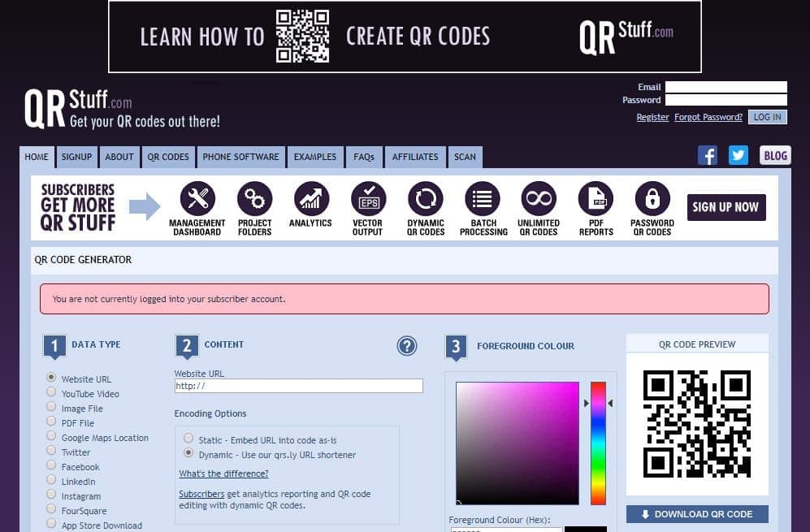Click the Password login field
Screen dimensions: 810x532
tap(726, 100)
